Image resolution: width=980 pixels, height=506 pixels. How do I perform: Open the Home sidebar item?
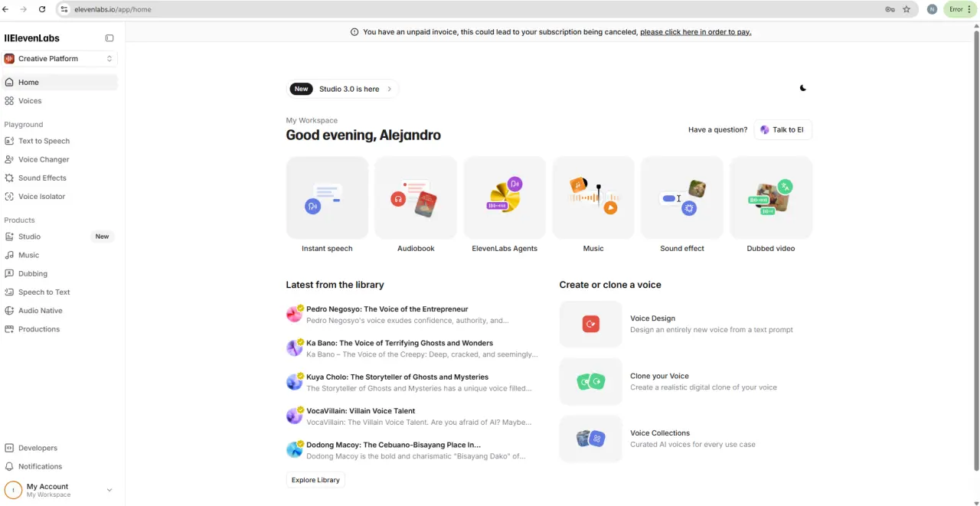(60, 82)
